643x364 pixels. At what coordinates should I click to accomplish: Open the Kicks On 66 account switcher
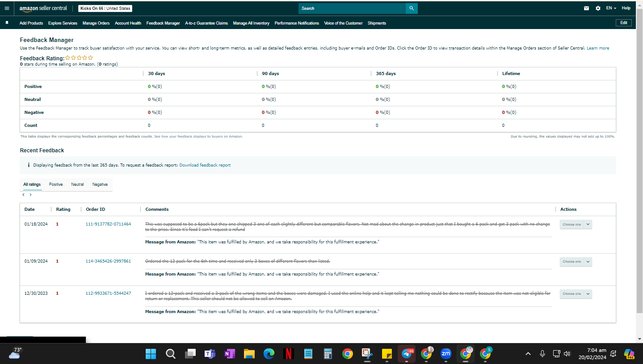(x=105, y=8)
